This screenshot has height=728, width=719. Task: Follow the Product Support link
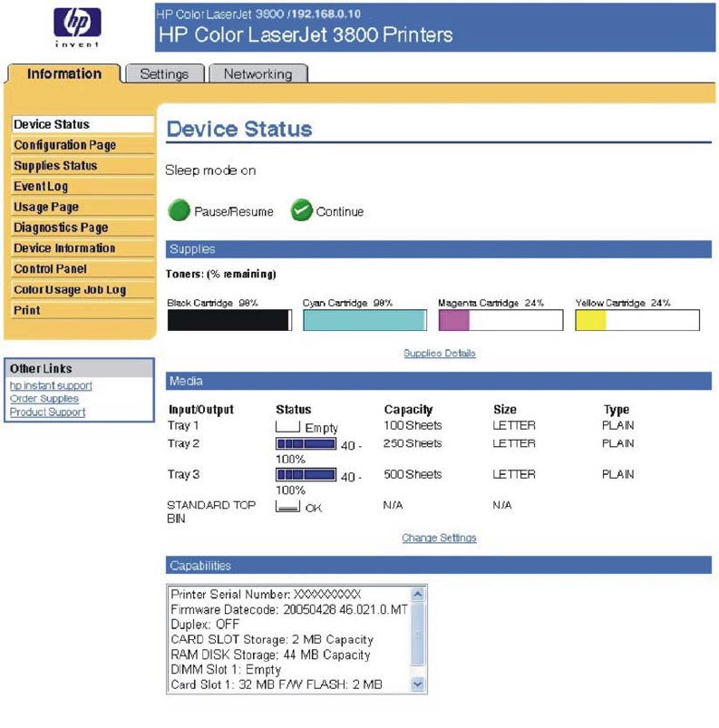(x=47, y=412)
